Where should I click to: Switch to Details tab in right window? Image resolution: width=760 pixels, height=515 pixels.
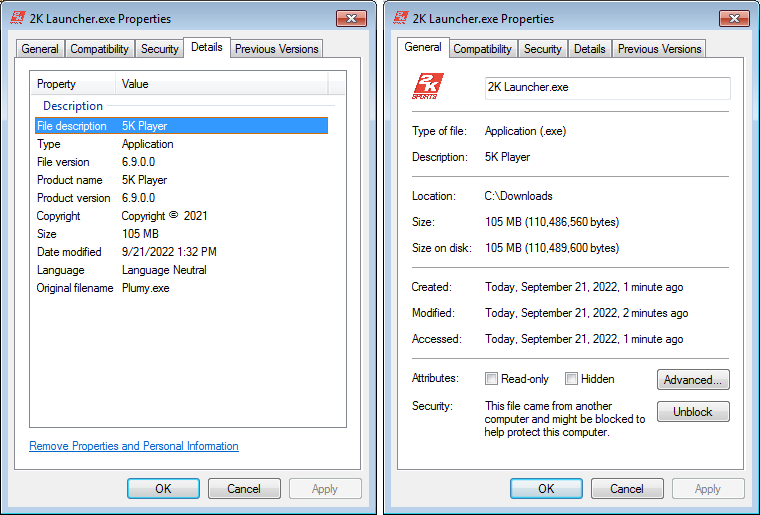coord(589,49)
